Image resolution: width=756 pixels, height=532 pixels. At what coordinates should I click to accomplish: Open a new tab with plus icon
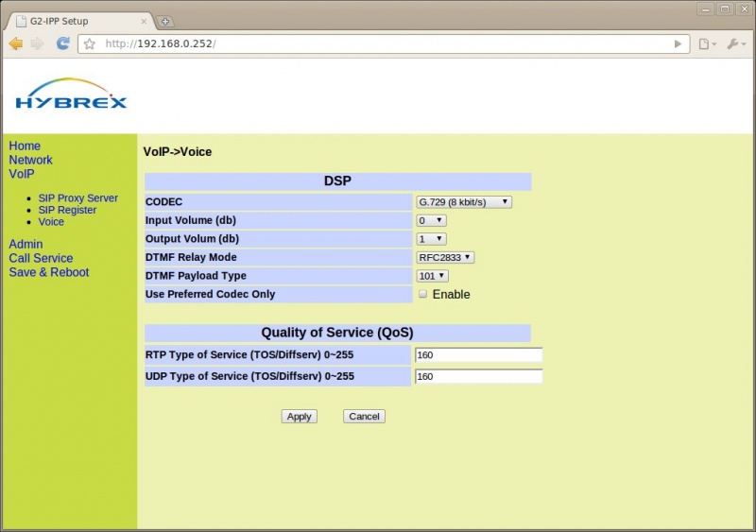click(x=165, y=21)
